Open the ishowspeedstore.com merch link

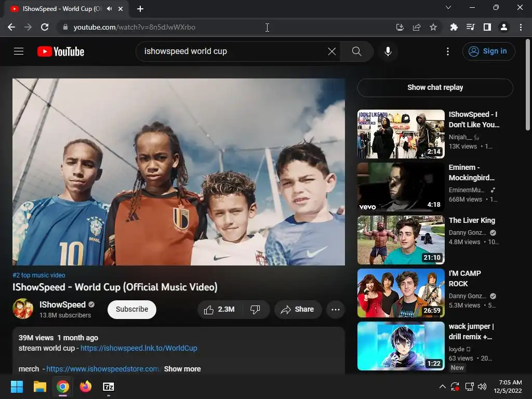click(x=103, y=369)
